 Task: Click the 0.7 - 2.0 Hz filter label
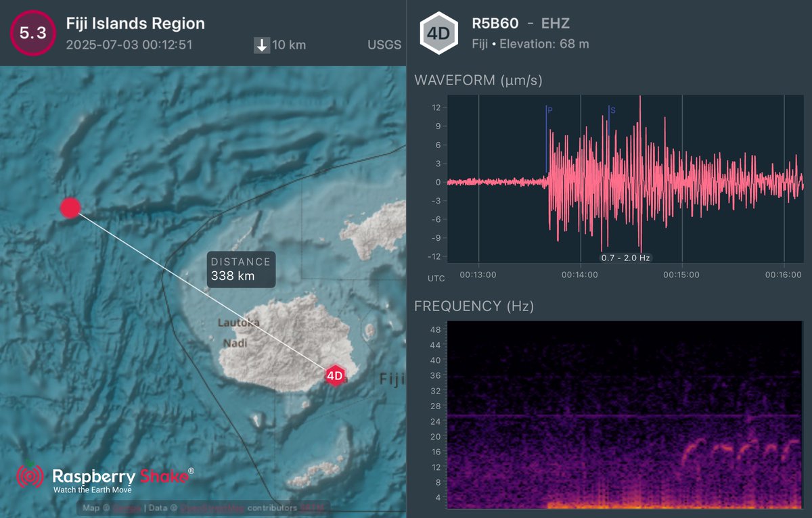(626, 258)
